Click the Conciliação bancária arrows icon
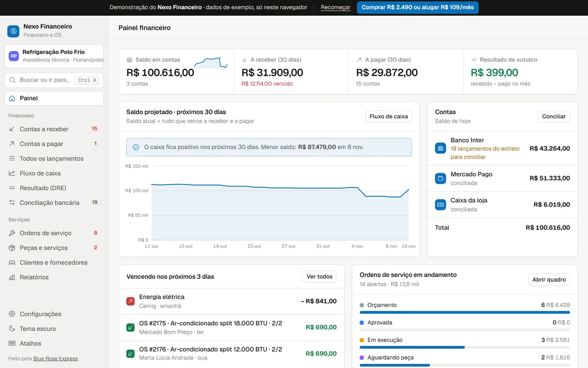Screen dimensions: 588x368 [12, 203]
